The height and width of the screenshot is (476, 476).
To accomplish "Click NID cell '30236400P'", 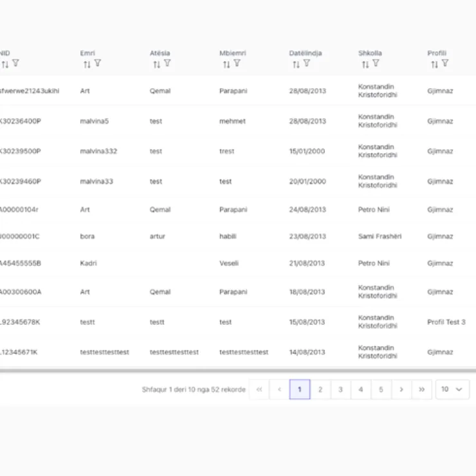I will (x=21, y=121).
